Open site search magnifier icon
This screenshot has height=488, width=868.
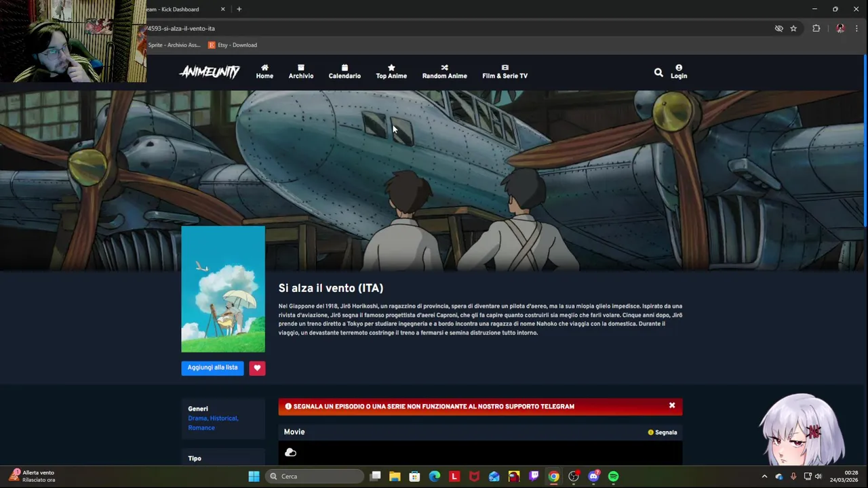(x=658, y=72)
